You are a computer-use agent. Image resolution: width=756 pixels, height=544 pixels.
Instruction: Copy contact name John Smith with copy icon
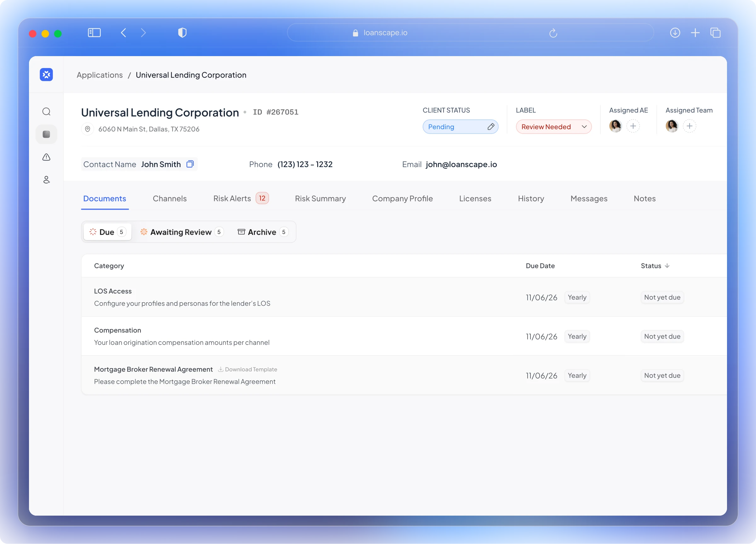(190, 164)
